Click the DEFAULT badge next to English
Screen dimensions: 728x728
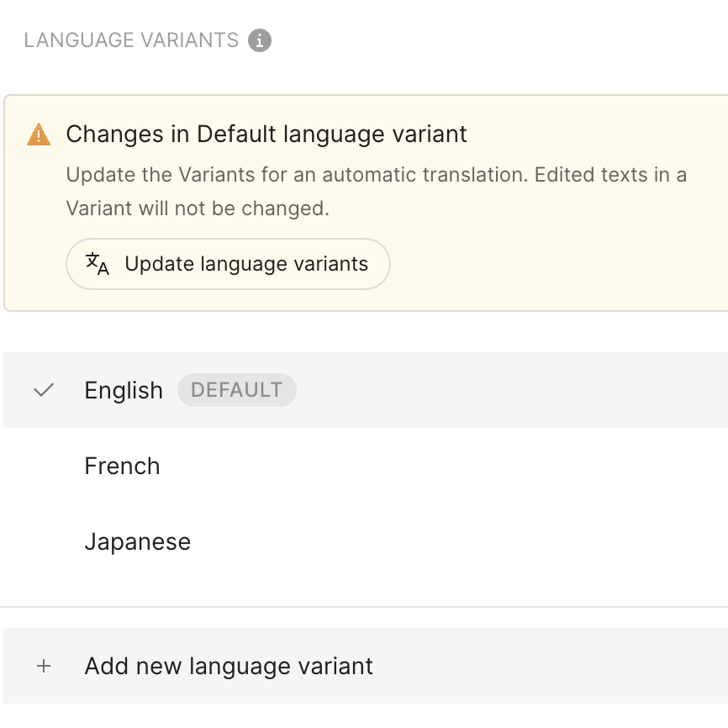pyautogui.click(x=236, y=390)
